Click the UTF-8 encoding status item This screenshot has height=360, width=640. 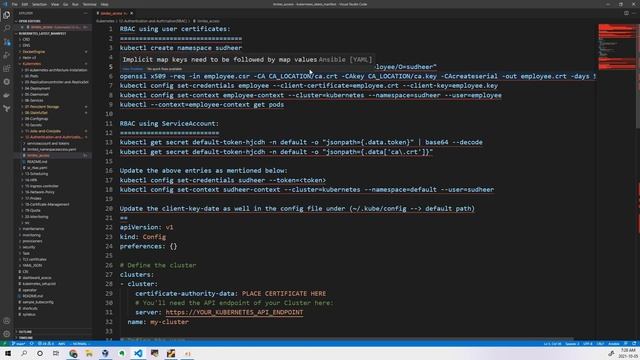pyautogui.click(x=588, y=344)
